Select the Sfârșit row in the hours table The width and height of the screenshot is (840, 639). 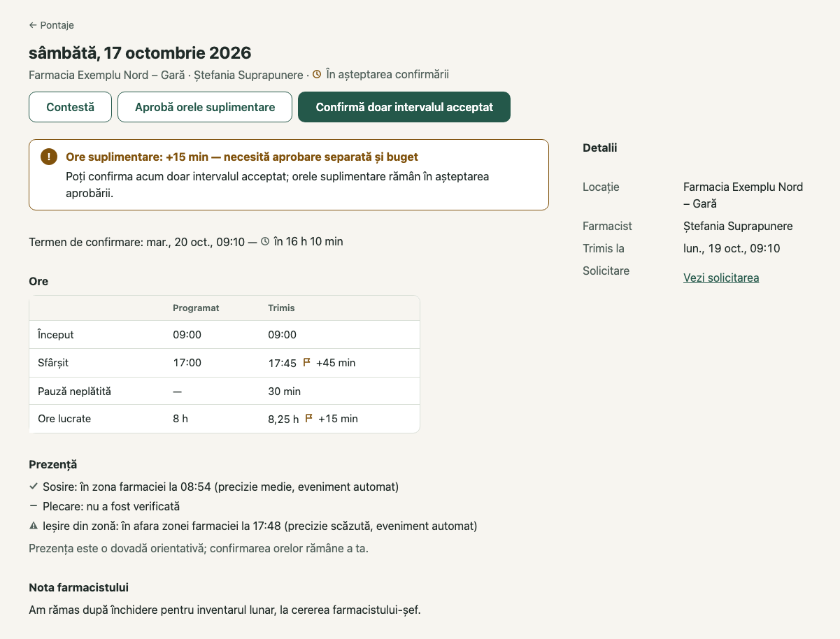pyautogui.click(x=225, y=363)
